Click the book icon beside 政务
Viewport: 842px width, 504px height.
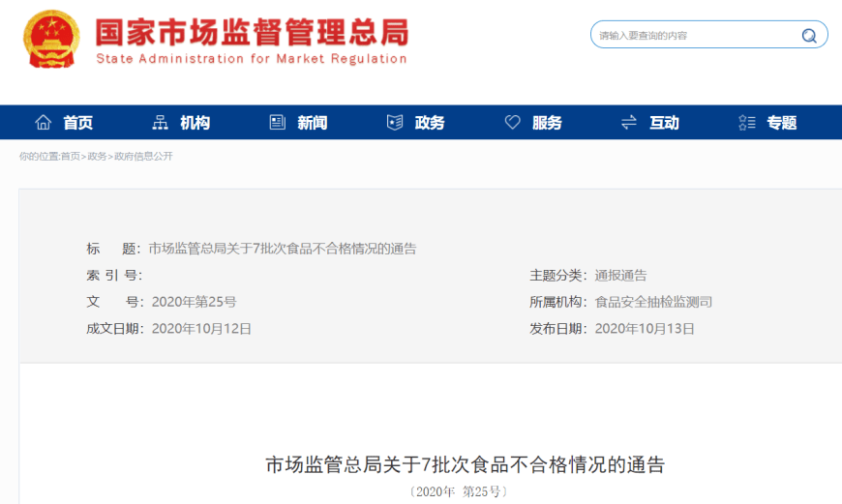395,123
